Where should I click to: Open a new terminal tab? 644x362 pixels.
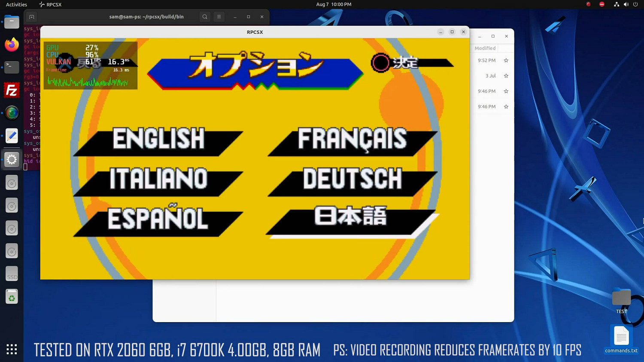(31, 17)
